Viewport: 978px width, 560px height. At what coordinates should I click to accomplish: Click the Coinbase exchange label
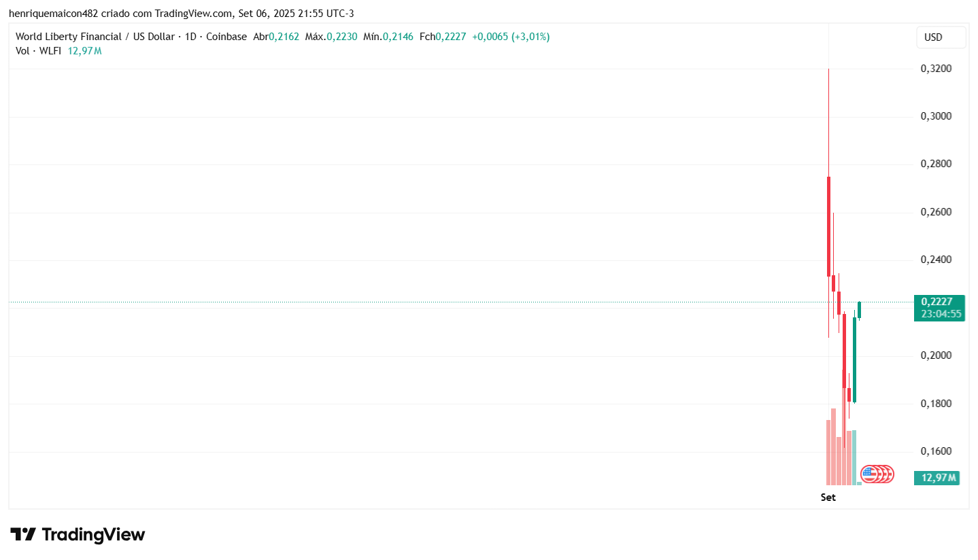pyautogui.click(x=226, y=37)
